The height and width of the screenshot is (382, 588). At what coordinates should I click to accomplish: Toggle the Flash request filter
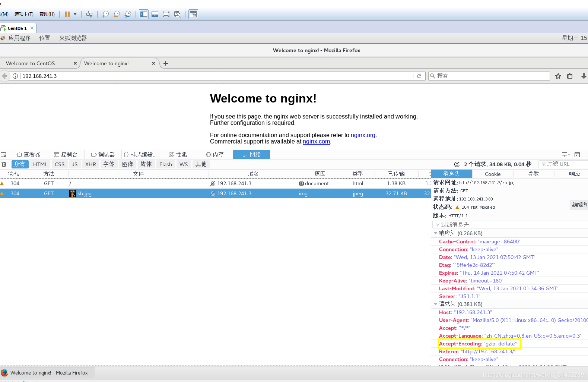166,164
